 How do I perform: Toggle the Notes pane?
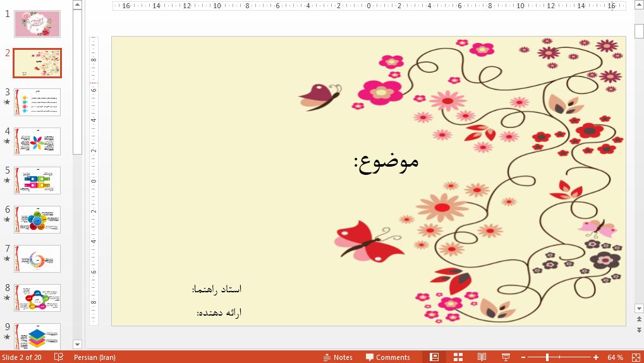(x=337, y=357)
